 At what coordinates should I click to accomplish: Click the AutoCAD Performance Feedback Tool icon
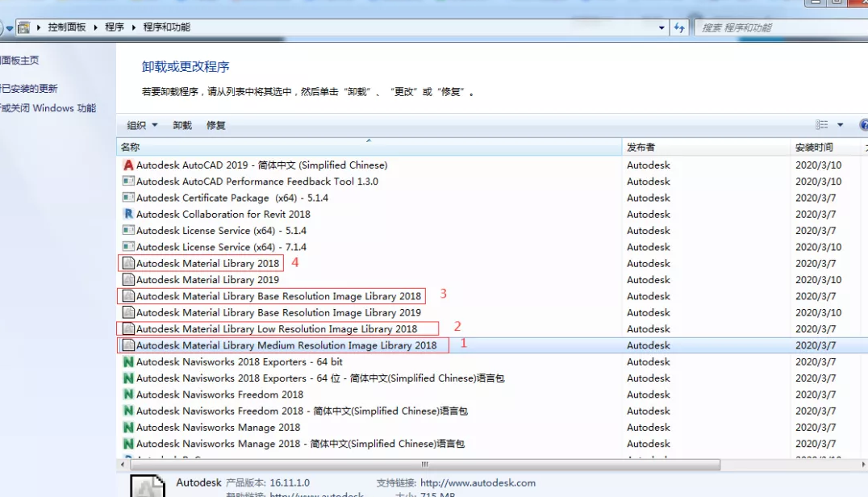pyautogui.click(x=128, y=181)
